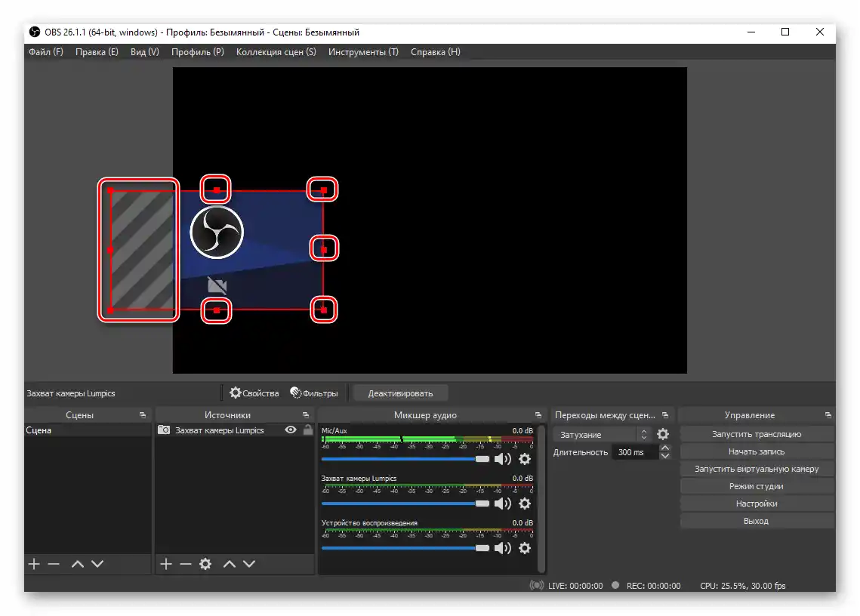Click the Выход button

pos(757,521)
